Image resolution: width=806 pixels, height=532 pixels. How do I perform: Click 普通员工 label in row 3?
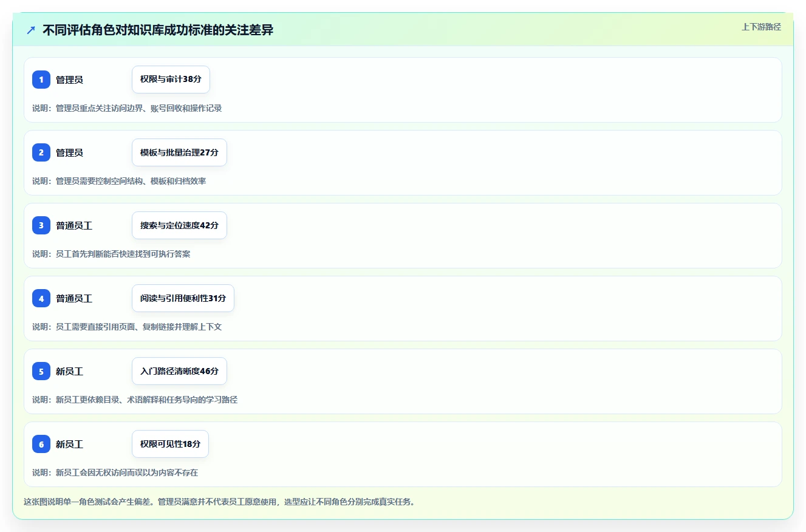tap(74, 225)
